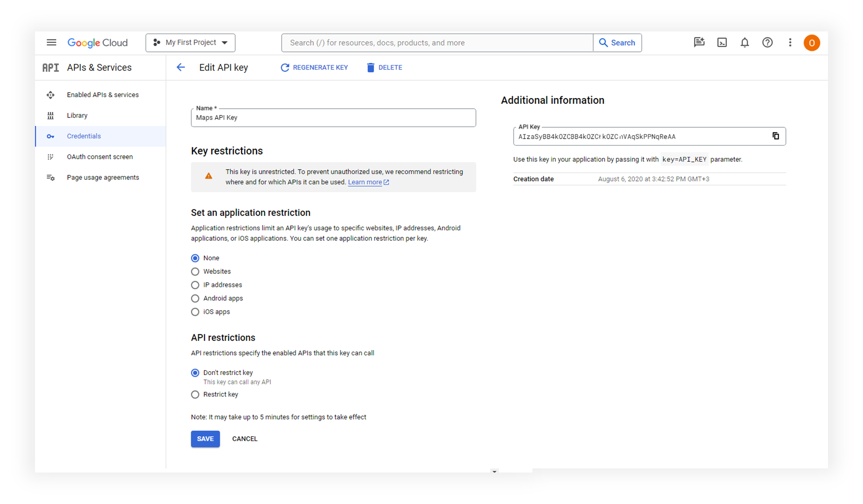Screen dimensions: 863x504
Task: Click the back arrow beside Edit API key
Action: pyautogui.click(x=180, y=67)
